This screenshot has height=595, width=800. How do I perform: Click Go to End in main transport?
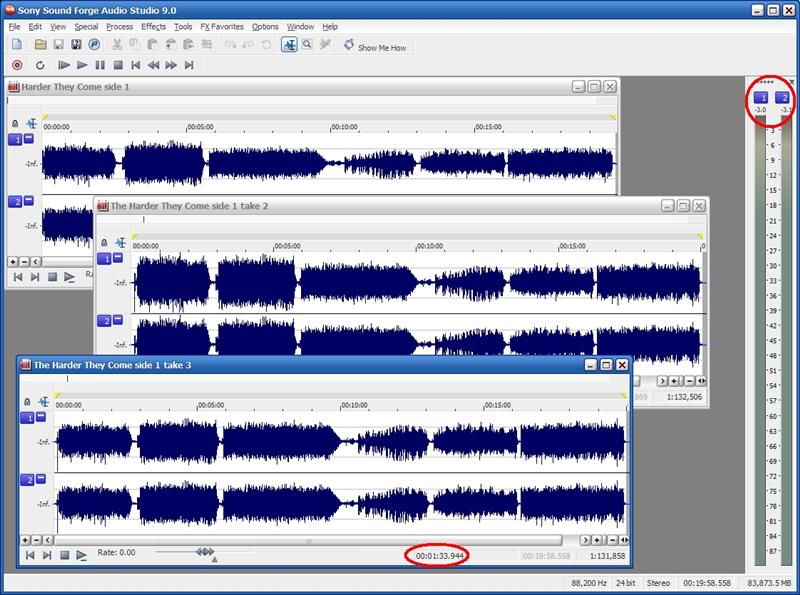190,65
